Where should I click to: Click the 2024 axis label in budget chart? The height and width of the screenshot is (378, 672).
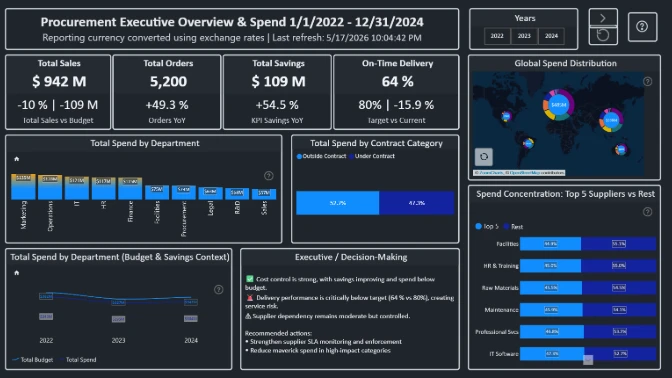[x=191, y=341]
